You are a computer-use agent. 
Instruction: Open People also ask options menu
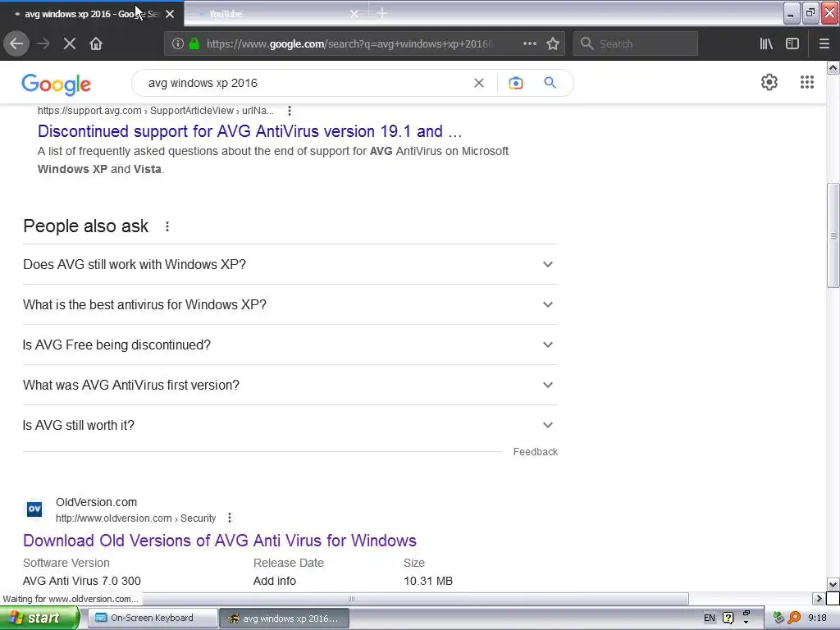[x=167, y=226]
